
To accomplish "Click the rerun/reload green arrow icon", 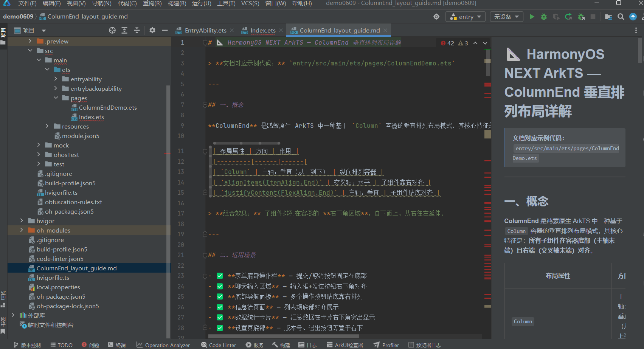I will 568,17.
